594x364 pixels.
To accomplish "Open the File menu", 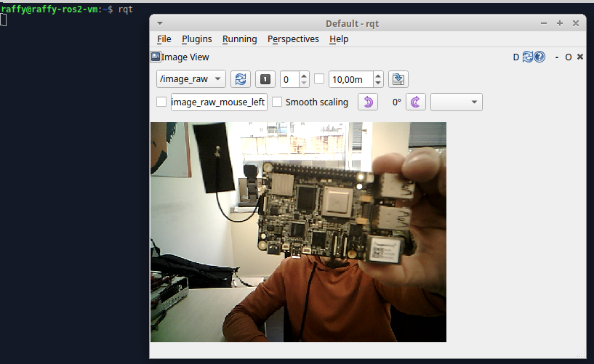I will tap(164, 39).
